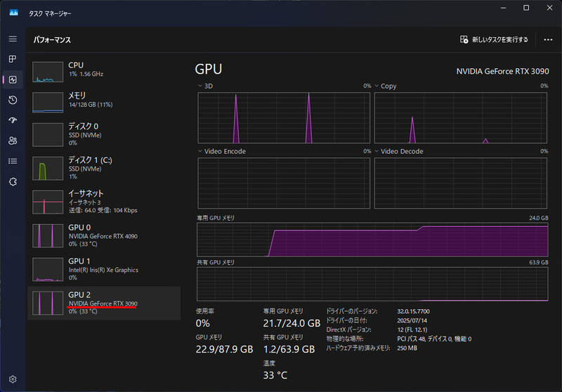Image resolution: width=562 pixels, height=392 pixels.
Task: Select ディスク 0 in the list
Action: pyautogui.click(x=104, y=134)
